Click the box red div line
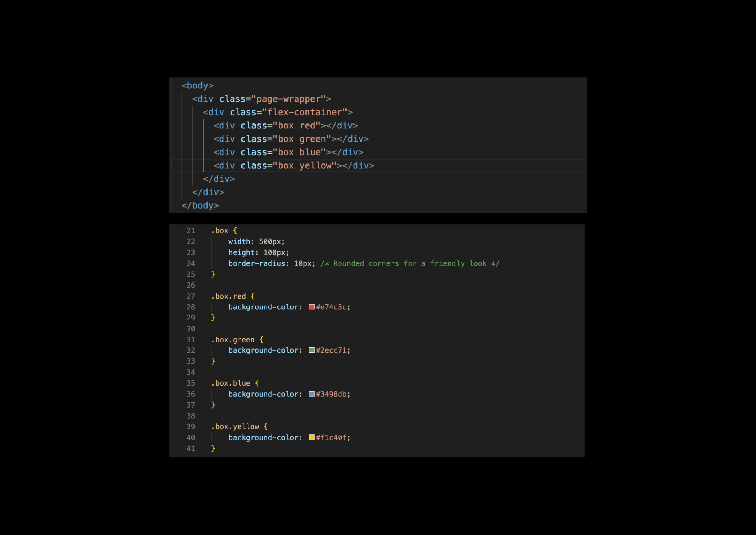756x535 pixels. click(286, 126)
